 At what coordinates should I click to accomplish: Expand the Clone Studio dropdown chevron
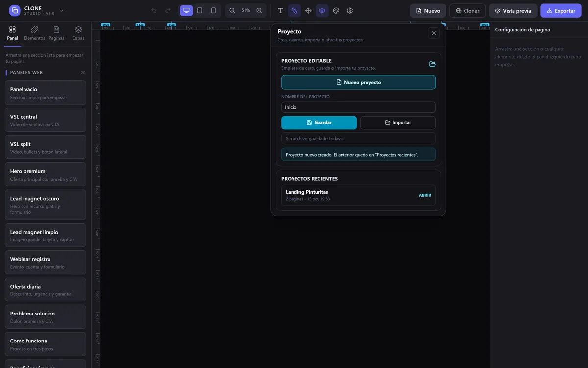[62, 10]
